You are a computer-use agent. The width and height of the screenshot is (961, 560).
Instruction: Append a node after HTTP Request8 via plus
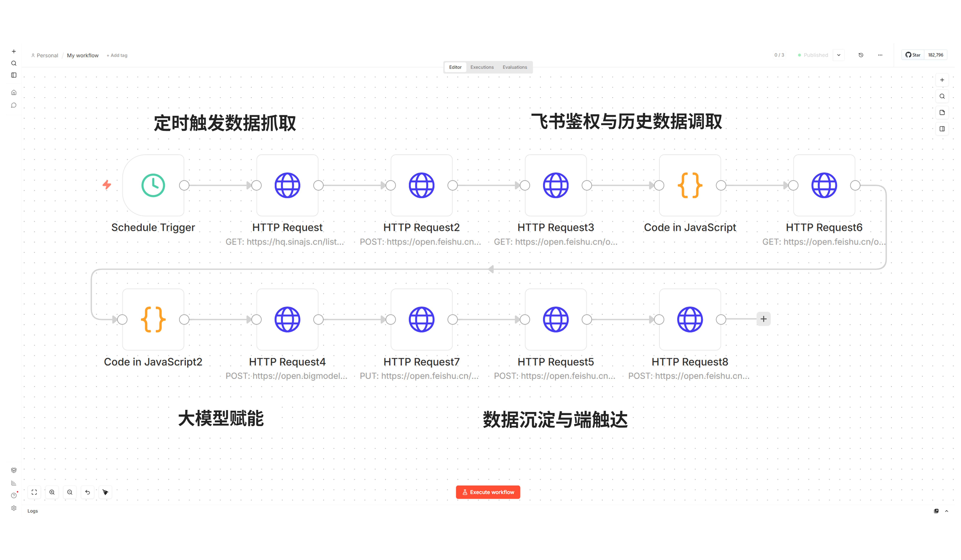click(764, 319)
